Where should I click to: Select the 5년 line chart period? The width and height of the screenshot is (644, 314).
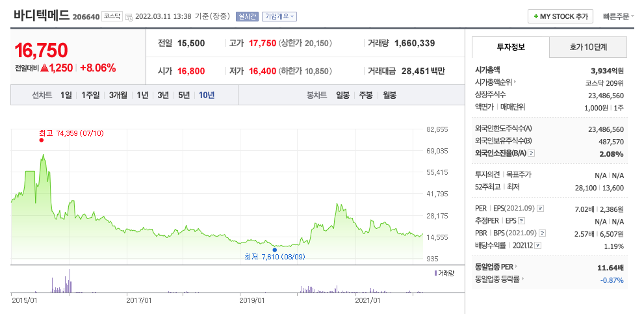click(184, 96)
